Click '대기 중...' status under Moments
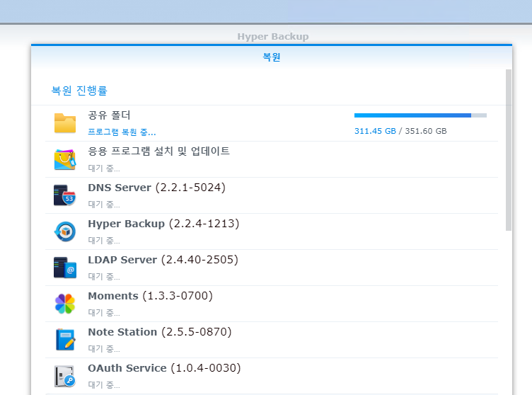The image size is (532, 395). click(x=104, y=312)
